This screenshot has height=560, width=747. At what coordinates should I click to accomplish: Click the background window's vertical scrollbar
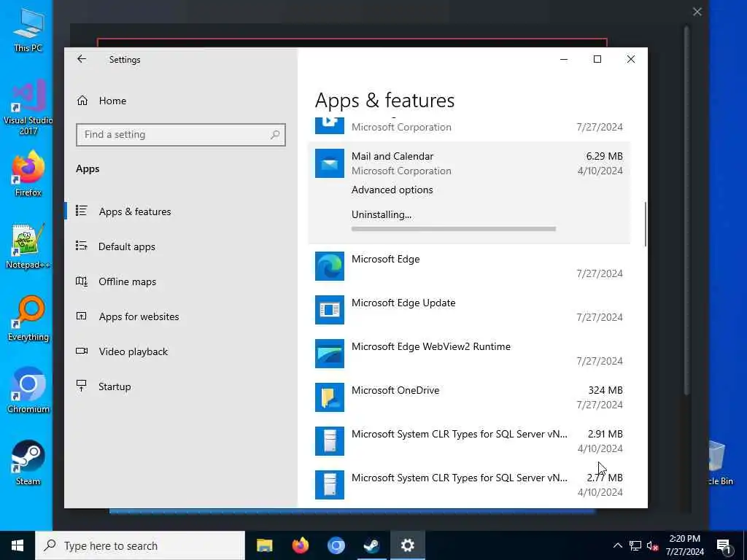686,209
